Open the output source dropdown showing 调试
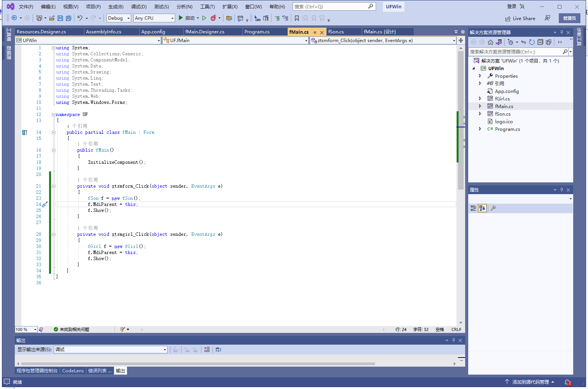 (x=111, y=350)
